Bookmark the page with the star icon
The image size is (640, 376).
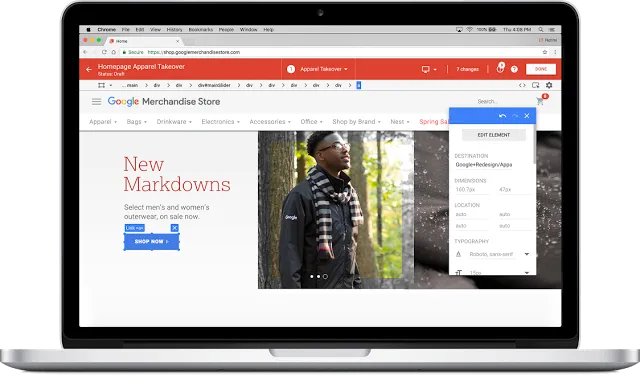[x=544, y=52]
